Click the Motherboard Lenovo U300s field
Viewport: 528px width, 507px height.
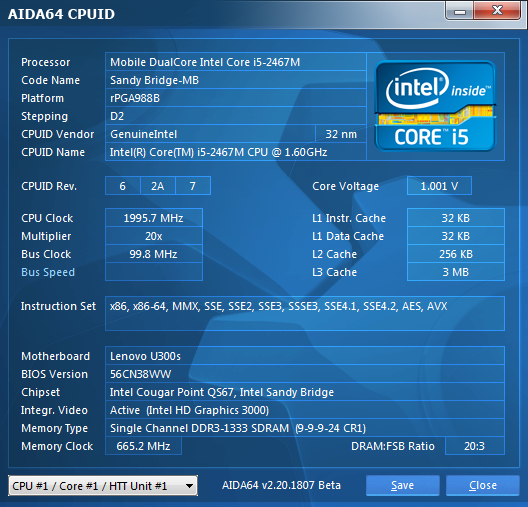(305, 356)
